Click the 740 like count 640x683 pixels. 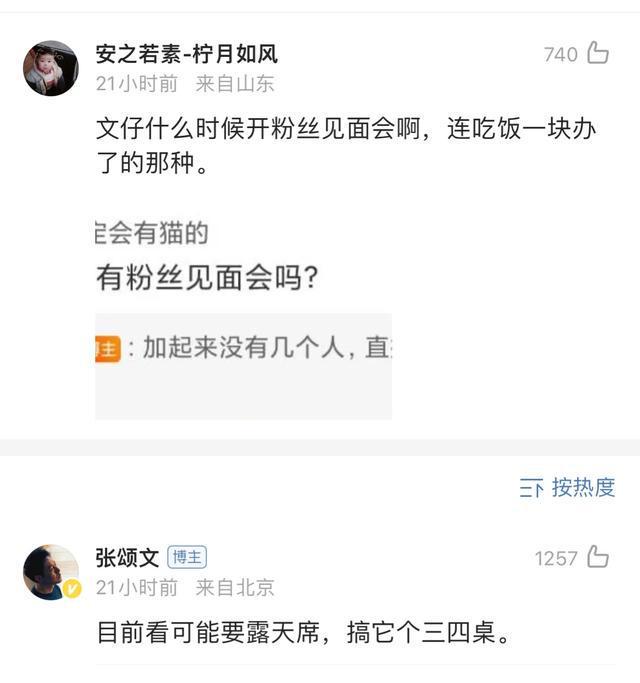(x=561, y=54)
